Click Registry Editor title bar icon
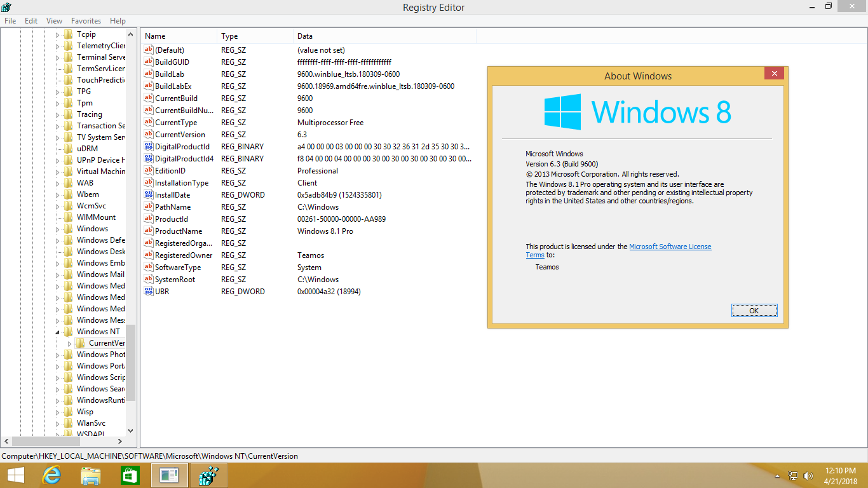The image size is (868, 488). click(x=7, y=7)
